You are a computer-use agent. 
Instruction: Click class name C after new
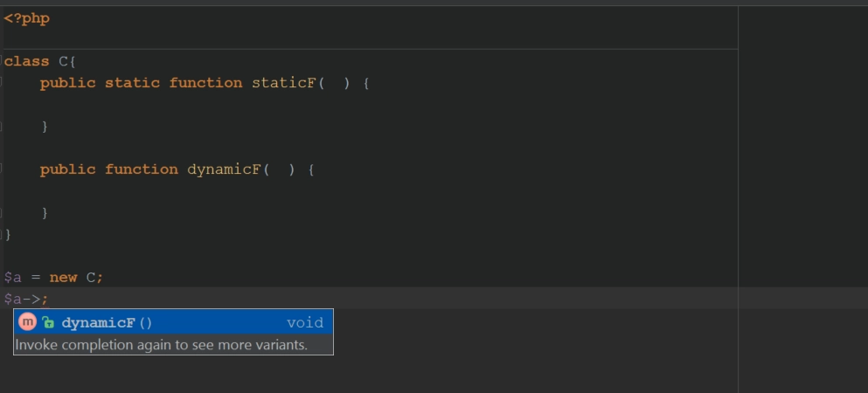tap(91, 278)
